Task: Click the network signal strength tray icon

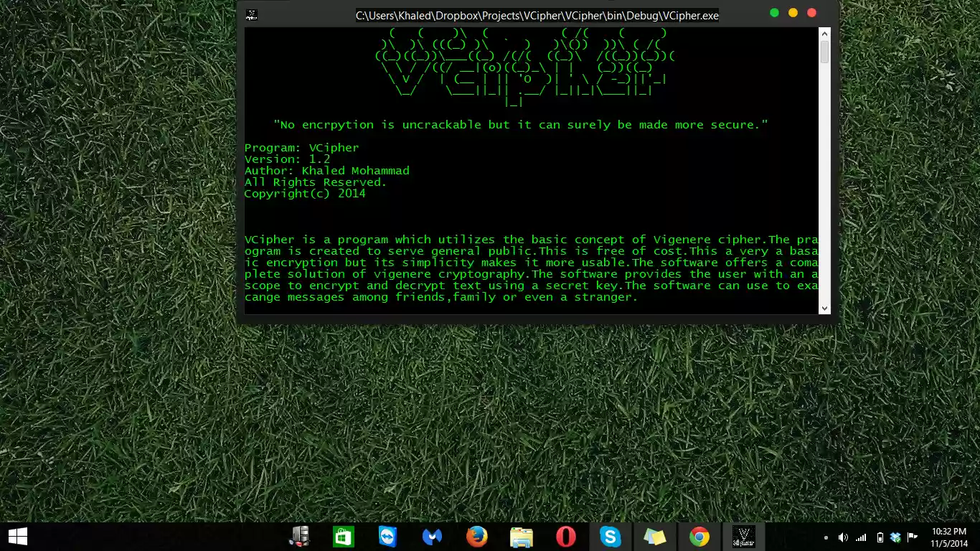Action: pyautogui.click(x=860, y=537)
